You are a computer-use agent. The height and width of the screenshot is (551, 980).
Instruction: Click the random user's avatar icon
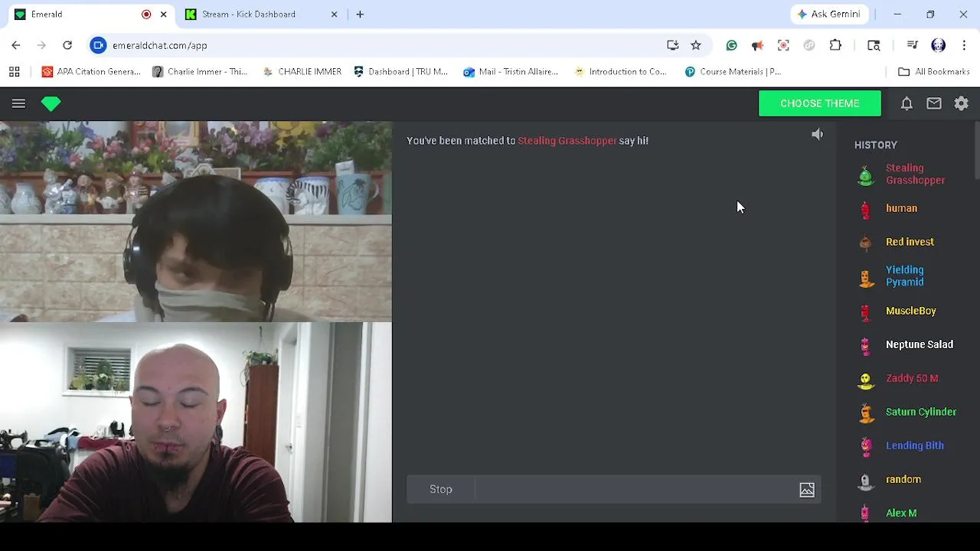click(x=866, y=480)
